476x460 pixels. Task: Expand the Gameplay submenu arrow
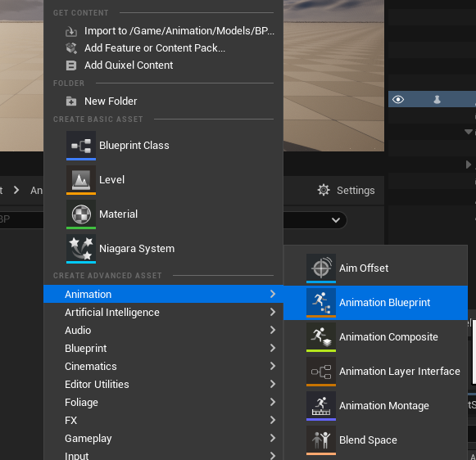(273, 438)
